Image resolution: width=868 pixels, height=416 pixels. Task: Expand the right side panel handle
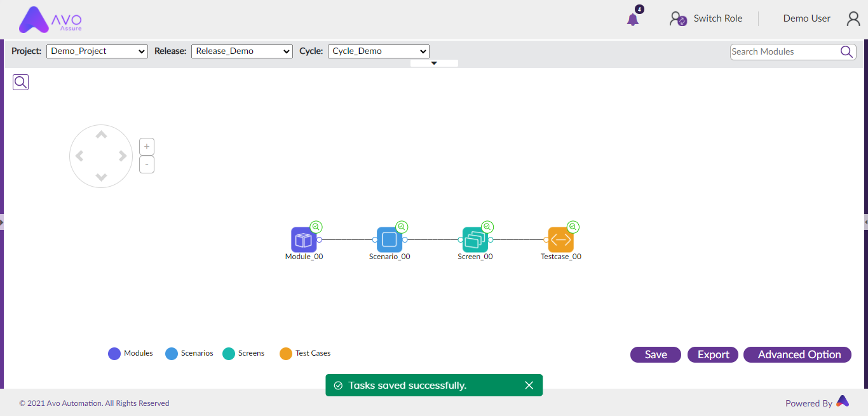tap(866, 222)
